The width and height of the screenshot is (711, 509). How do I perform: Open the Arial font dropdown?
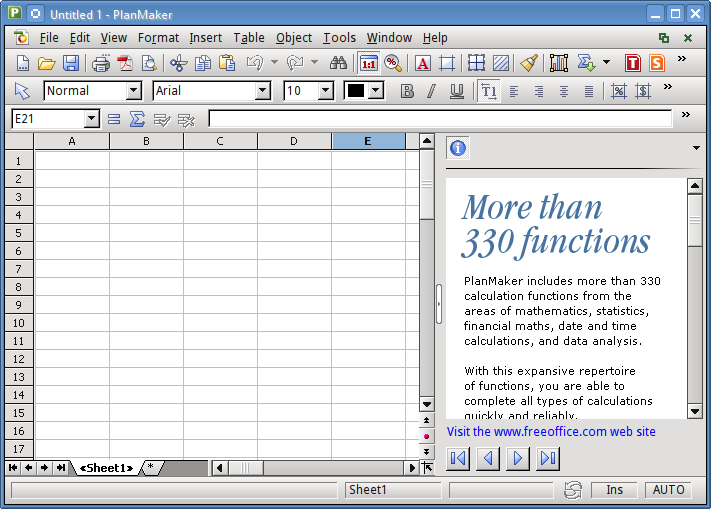(x=262, y=91)
